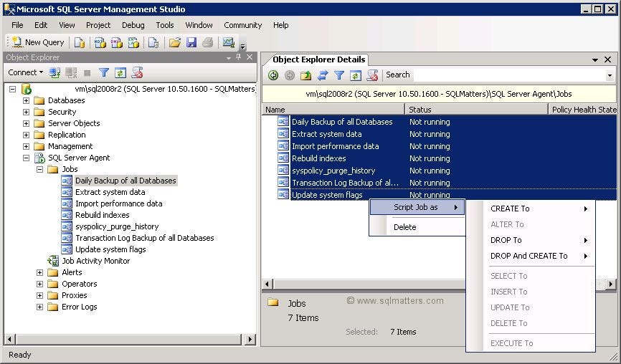This screenshot has height=364, width=621.
Task: Click the Refresh icon in Object Explorer toolbar
Action: point(120,73)
